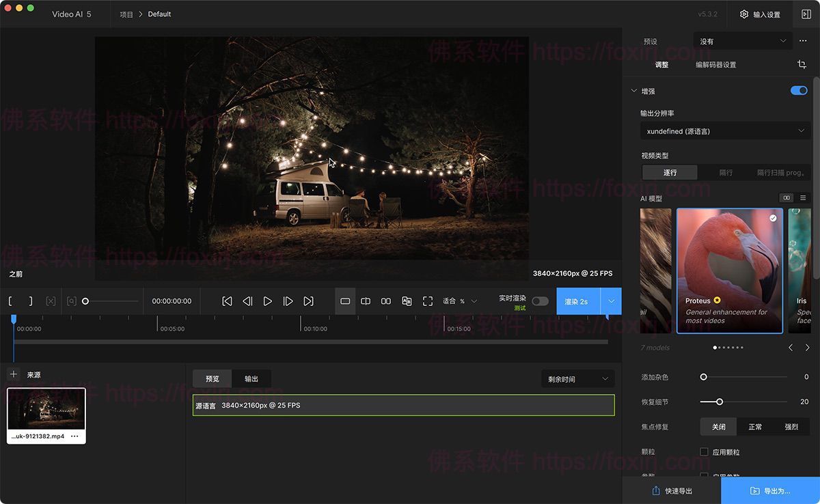Add a new source with the plus icon

coord(14,374)
